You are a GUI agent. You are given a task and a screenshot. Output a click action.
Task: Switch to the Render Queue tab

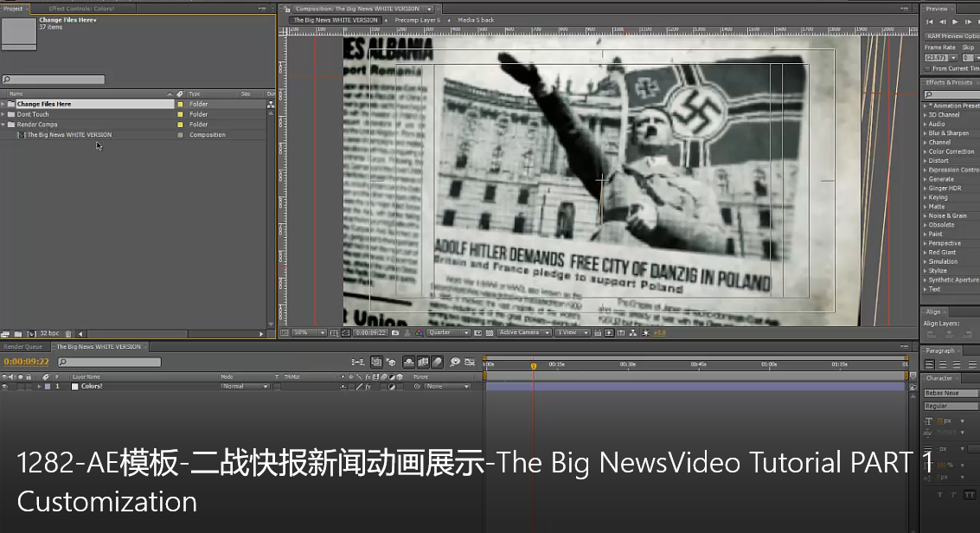(22, 347)
